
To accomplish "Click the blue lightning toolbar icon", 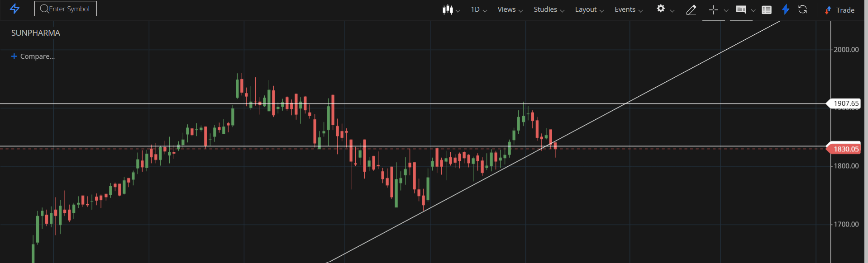I will [x=786, y=9].
